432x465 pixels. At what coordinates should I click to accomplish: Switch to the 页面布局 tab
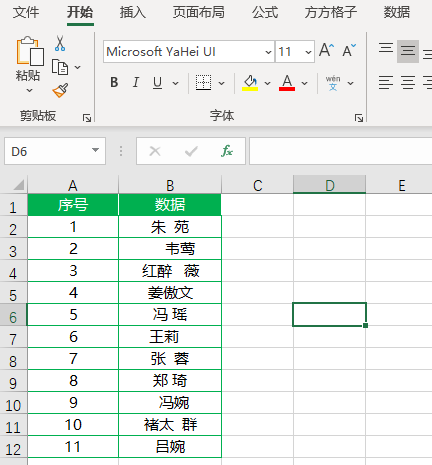(199, 13)
